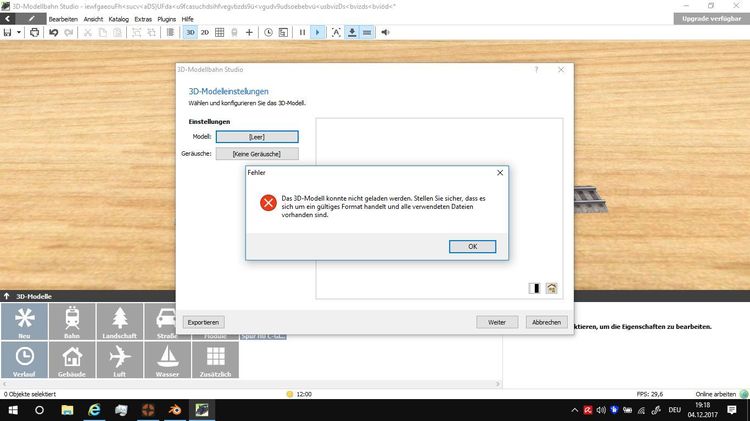This screenshot has width=750, height=421.
Task: Open the save options dropdown arrow
Action: pyautogui.click(x=19, y=33)
